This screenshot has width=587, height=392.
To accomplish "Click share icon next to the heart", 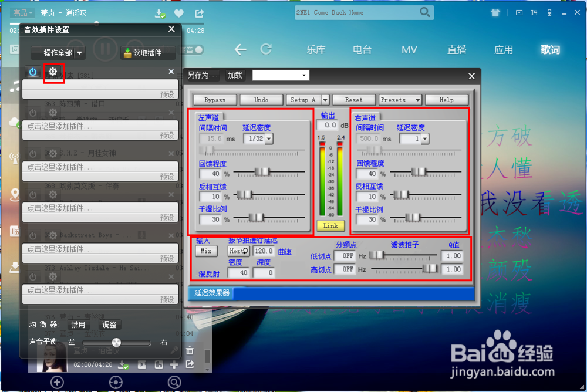I will 199,13.
